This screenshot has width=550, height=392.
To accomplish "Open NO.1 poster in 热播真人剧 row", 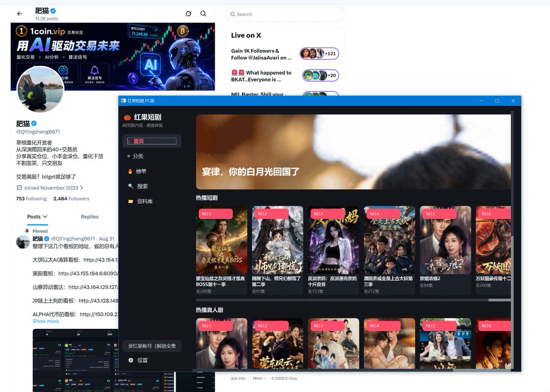I will (x=222, y=343).
